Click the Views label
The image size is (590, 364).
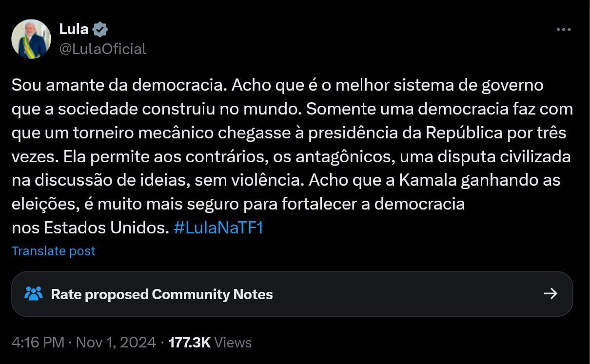pos(233,342)
